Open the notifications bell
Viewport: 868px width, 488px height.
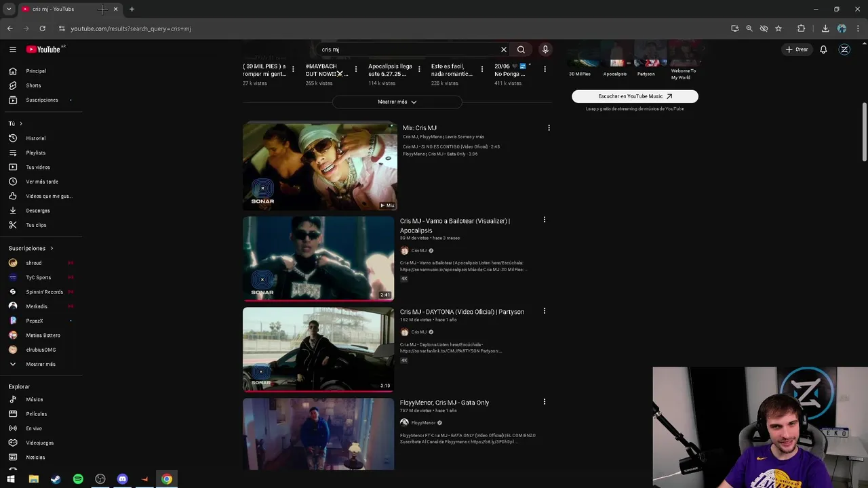tap(823, 49)
